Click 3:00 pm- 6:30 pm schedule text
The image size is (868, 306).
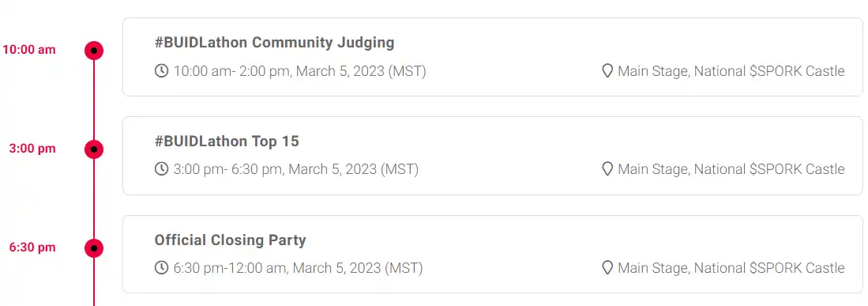coord(296,169)
